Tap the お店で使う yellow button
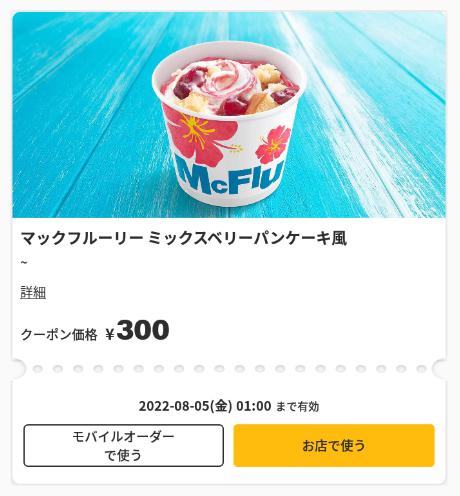This screenshot has height=496, width=460. tap(334, 445)
